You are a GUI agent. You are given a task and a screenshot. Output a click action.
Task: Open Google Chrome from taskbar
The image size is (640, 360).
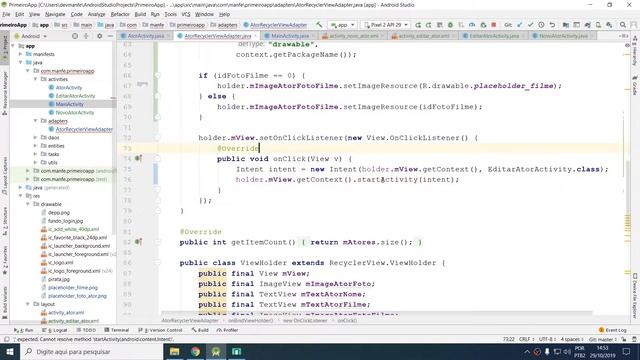click(196, 351)
